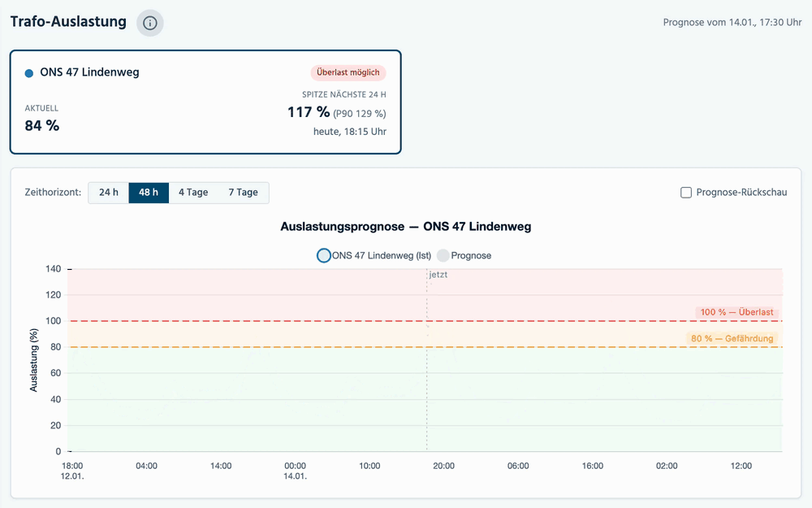This screenshot has height=508, width=812.
Task: Click the '00:00 14.01.' x-axis tick label
Action: (x=296, y=471)
